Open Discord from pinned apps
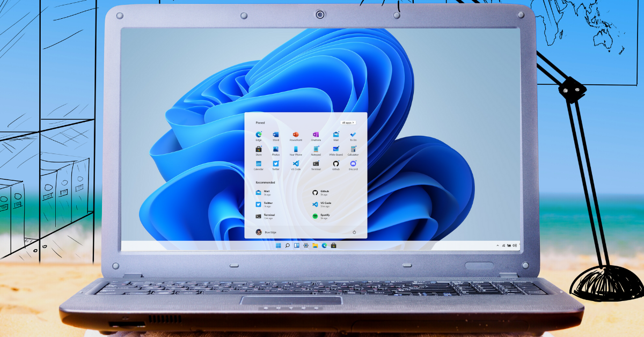The width and height of the screenshot is (644, 337). click(353, 164)
